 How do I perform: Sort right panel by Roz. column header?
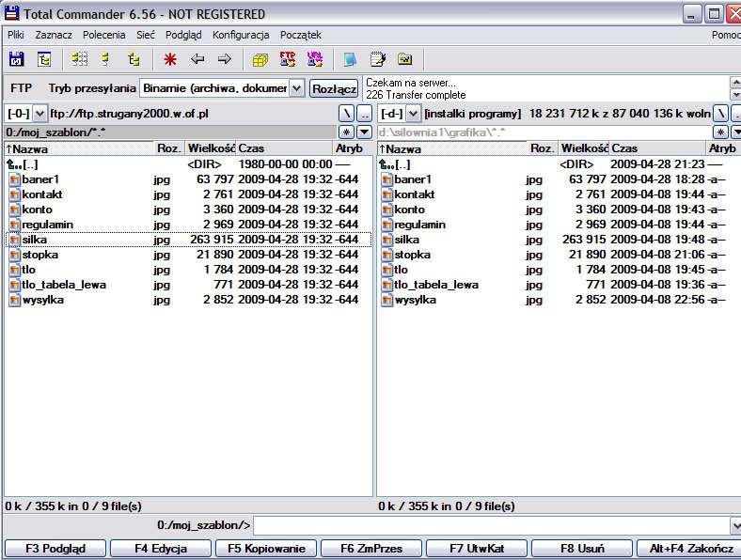(x=543, y=148)
